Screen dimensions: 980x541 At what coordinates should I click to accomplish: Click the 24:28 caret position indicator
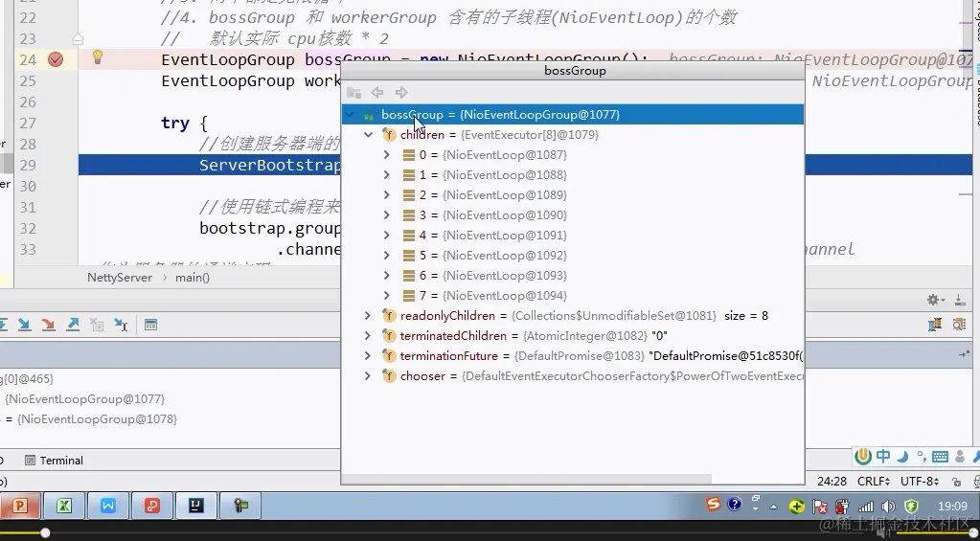[x=832, y=481]
